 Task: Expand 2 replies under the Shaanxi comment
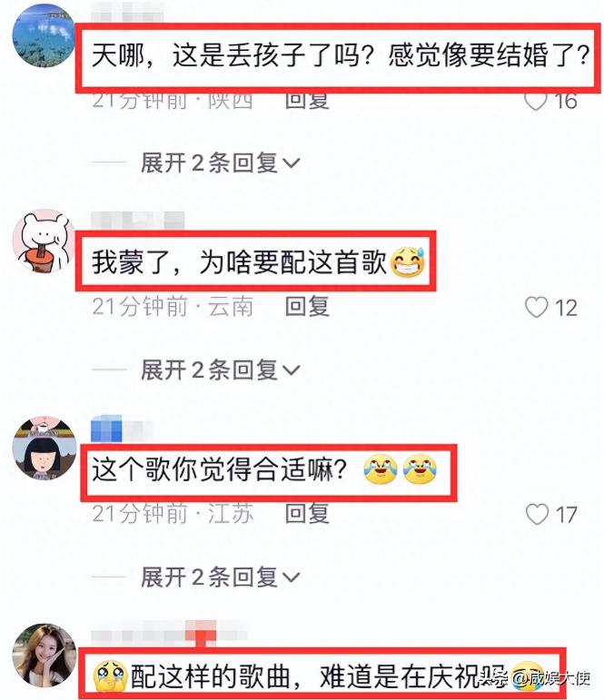[220, 163]
